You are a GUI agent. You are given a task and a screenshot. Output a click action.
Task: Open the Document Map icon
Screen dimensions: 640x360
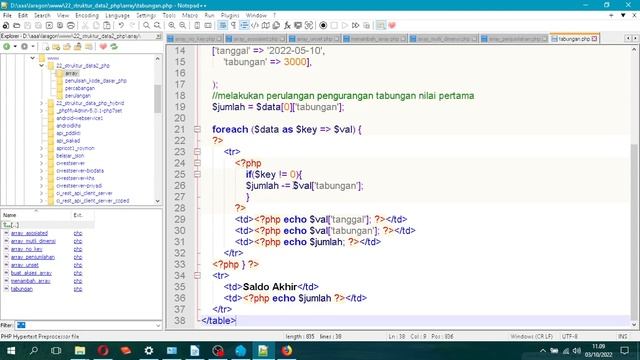[265, 25]
